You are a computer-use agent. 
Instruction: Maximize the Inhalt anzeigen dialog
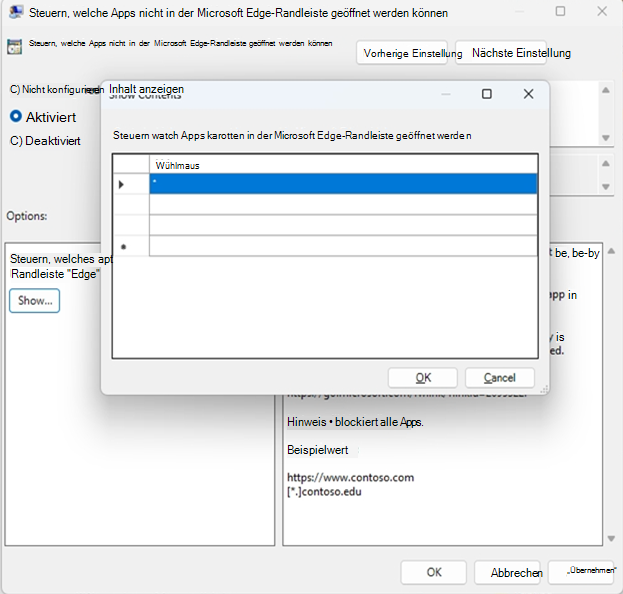click(487, 94)
